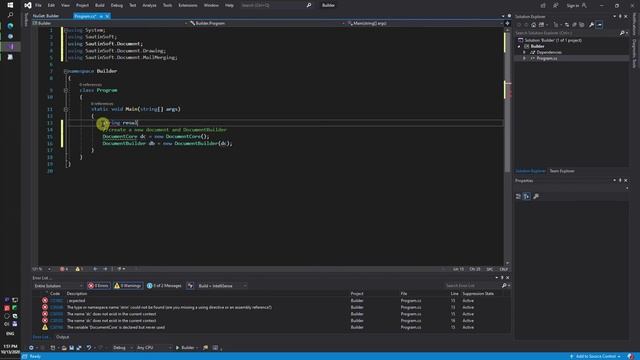
Task: Click Save All icon in bottom toolbar
Action: 79,348
